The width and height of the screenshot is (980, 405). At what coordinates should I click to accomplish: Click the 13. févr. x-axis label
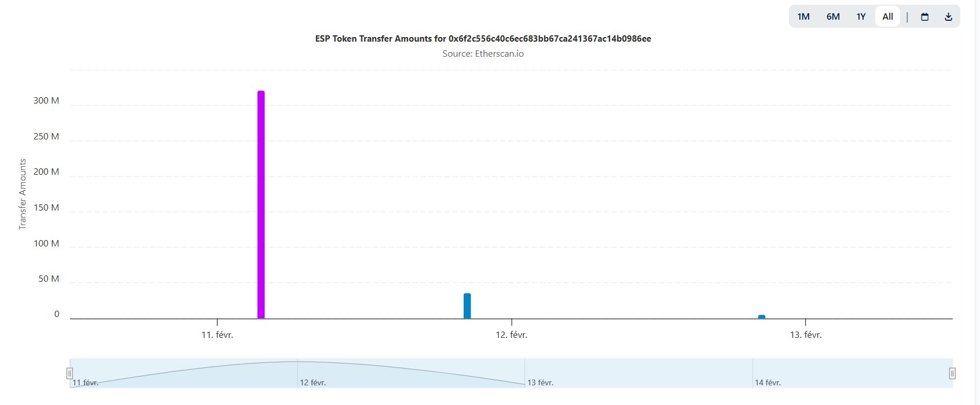805,335
